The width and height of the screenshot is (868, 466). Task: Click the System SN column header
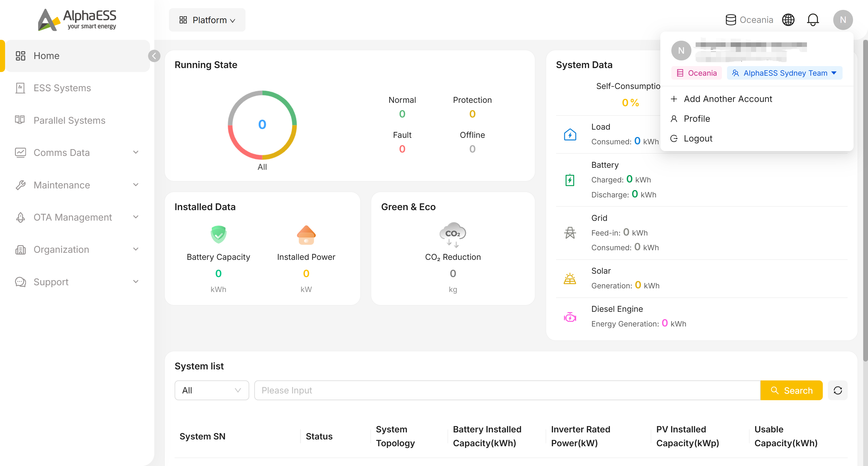tap(202, 436)
